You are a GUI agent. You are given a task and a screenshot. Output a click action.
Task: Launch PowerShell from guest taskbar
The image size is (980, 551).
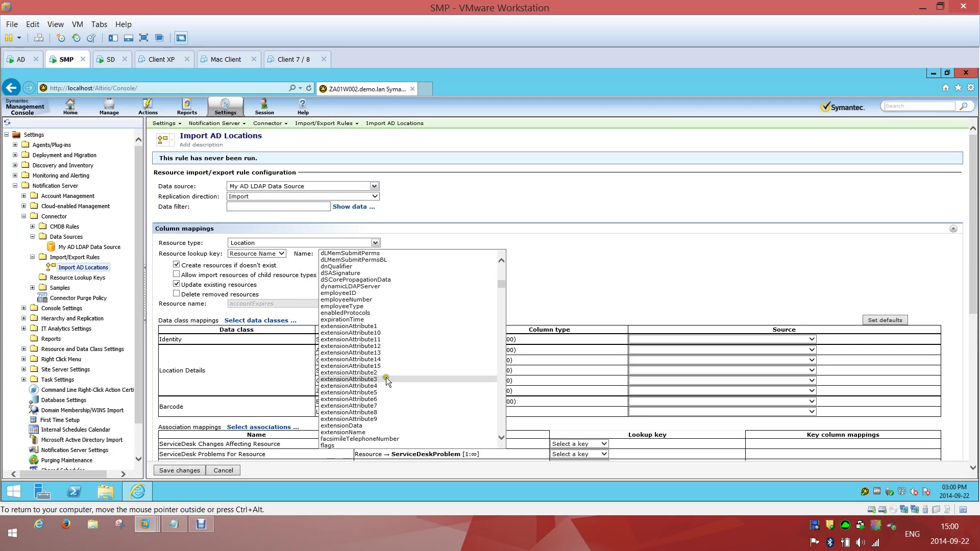click(74, 491)
